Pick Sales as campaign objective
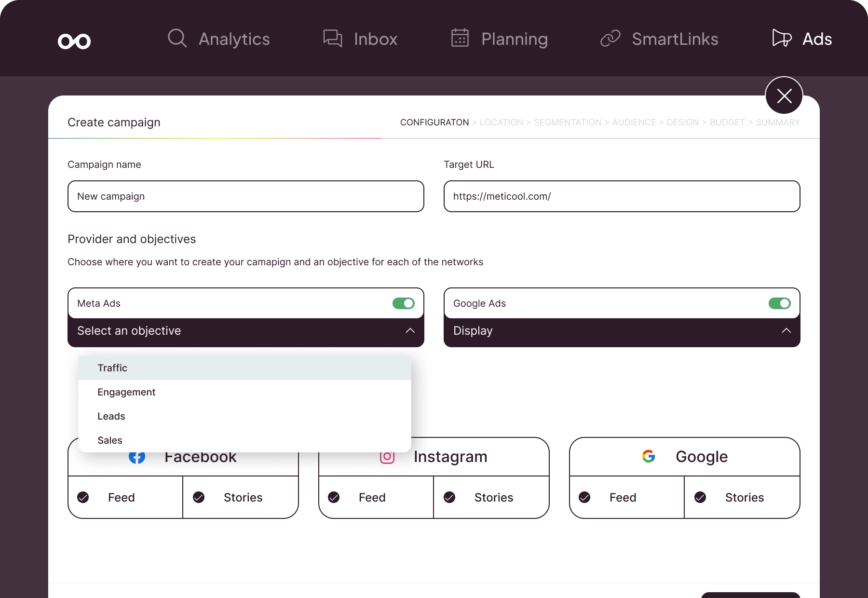Screen dimensions: 868x598 click(x=110, y=440)
